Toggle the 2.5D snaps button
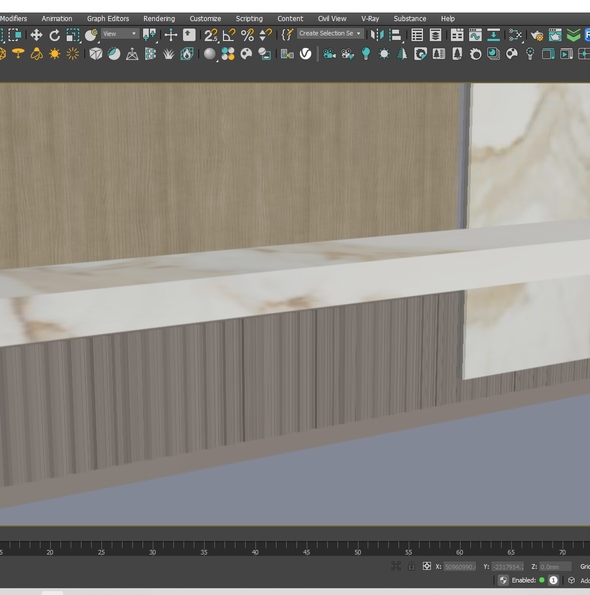The height and width of the screenshot is (595, 590). pos(211,35)
